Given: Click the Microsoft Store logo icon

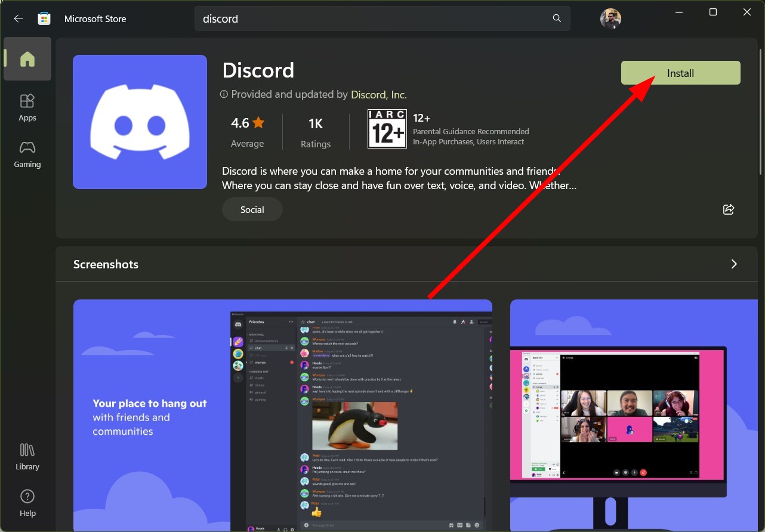Looking at the screenshot, I should [x=44, y=18].
